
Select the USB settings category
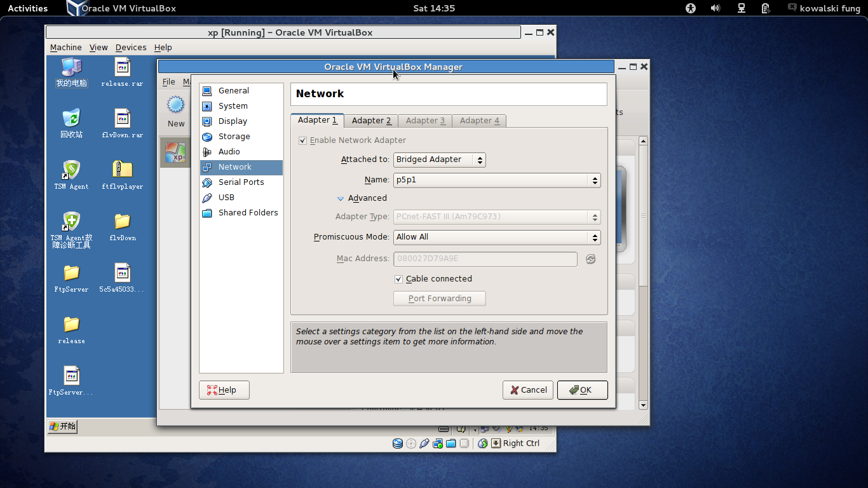(x=241, y=198)
